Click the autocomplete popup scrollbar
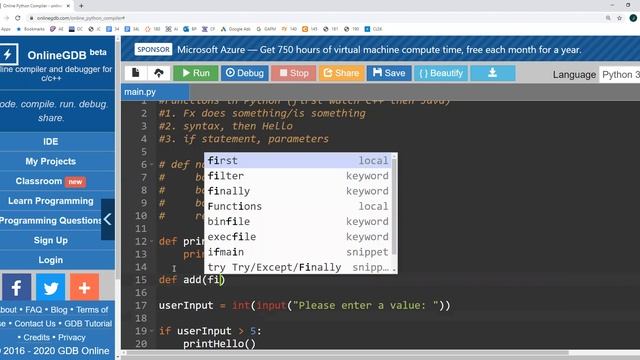The height and width of the screenshot is (360, 640). [394, 206]
